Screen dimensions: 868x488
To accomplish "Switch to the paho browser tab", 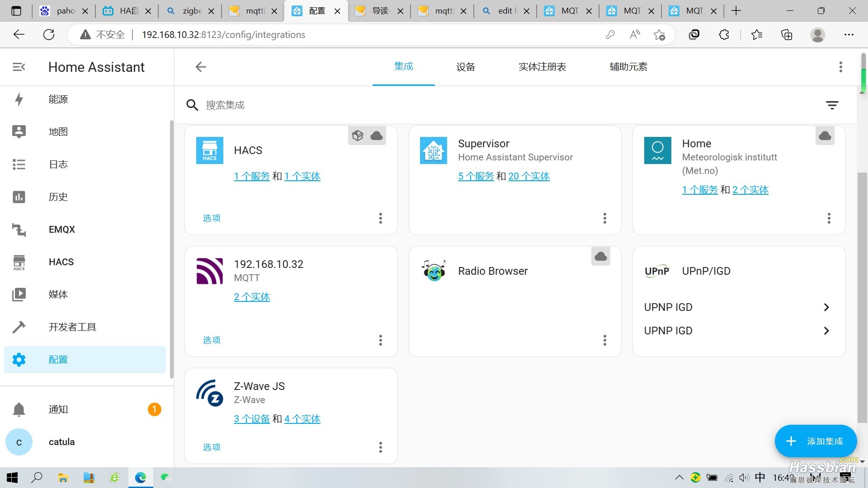I will click(64, 11).
